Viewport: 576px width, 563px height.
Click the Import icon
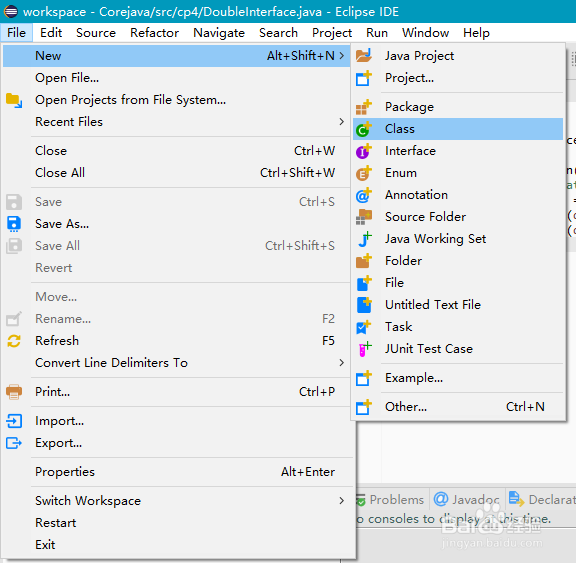14,421
